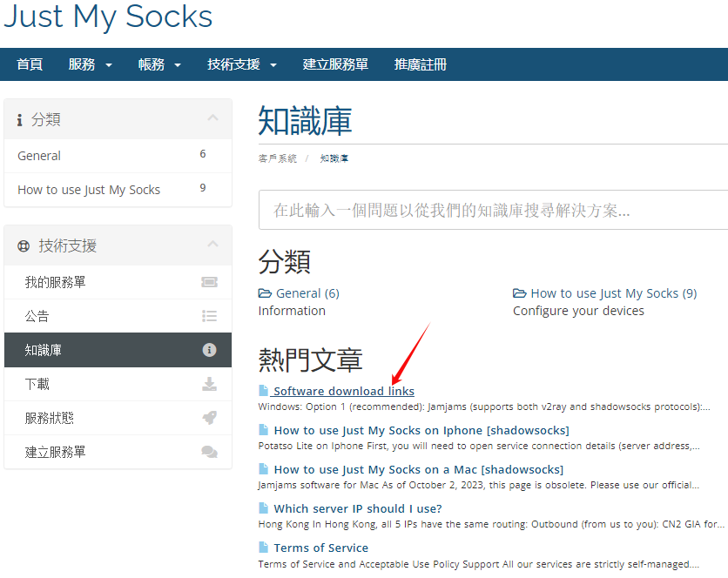728x578 pixels.
Task: Click the ticket icon beside 我的服務單
Action: click(x=209, y=282)
